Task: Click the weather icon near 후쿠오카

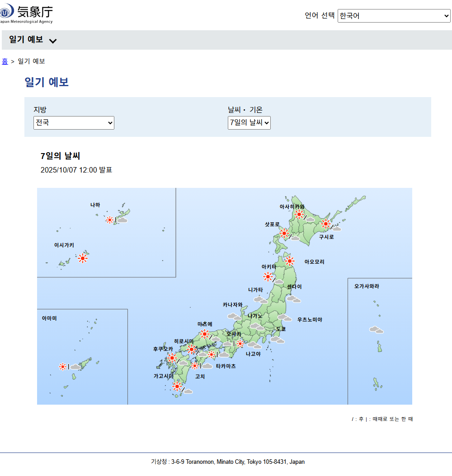Action: coord(172,358)
